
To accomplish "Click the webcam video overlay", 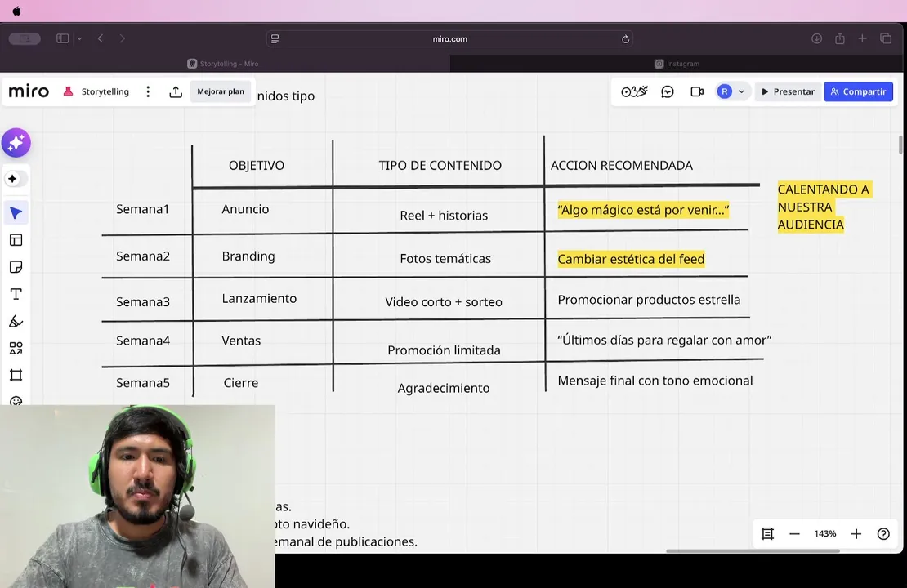I will pos(137,496).
